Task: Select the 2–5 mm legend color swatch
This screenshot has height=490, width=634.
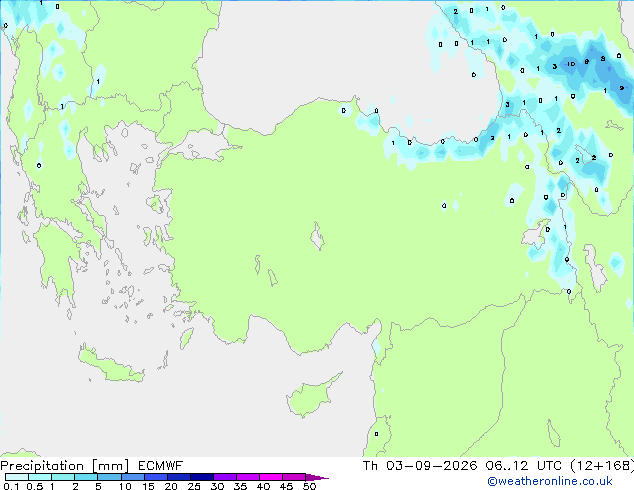Action: (86, 477)
